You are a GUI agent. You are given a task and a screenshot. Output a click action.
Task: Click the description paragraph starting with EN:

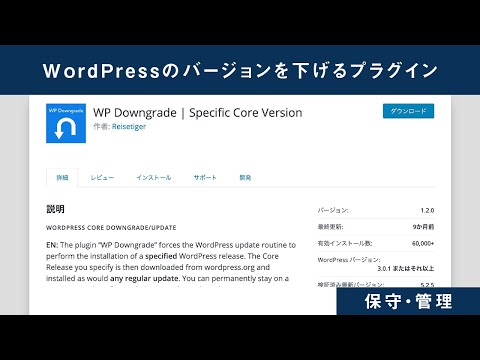tap(171, 262)
